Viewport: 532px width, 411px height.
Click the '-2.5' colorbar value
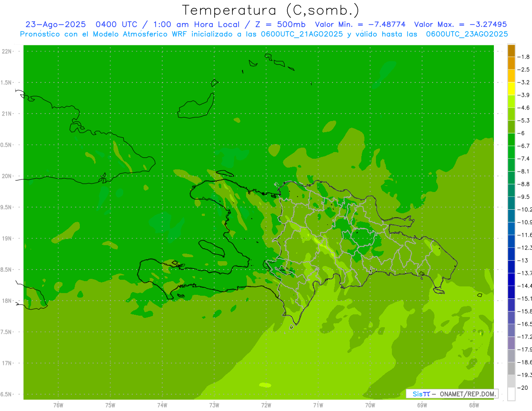pyautogui.click(x=524, y=70)
